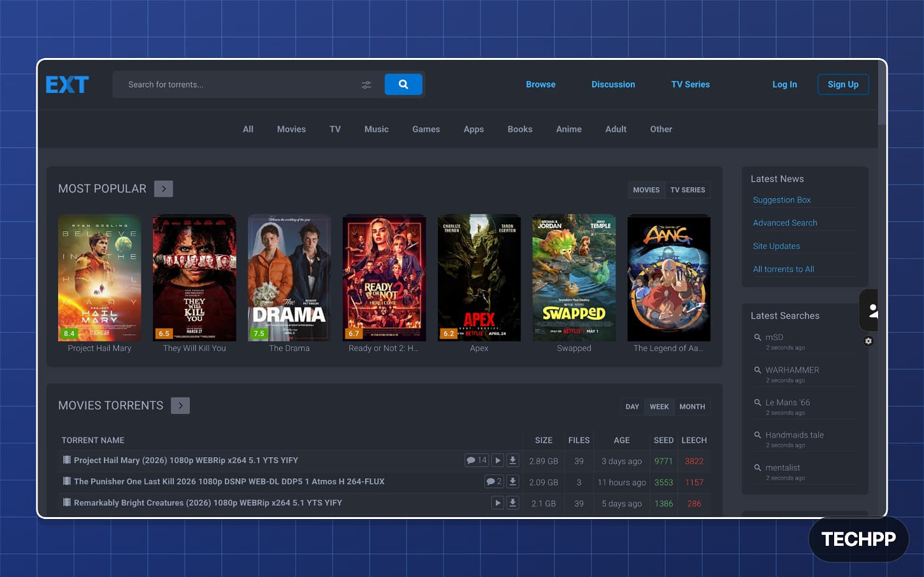This screenshot has height=577, width=924.
Task: Click the small gear settings icon
Action: point(868,341)
